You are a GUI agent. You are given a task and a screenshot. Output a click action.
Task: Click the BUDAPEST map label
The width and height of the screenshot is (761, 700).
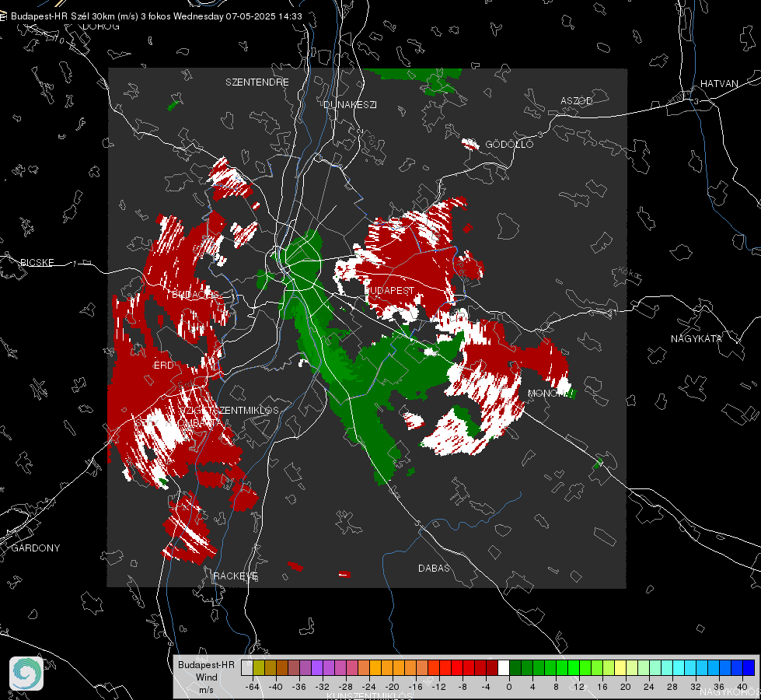389,290
